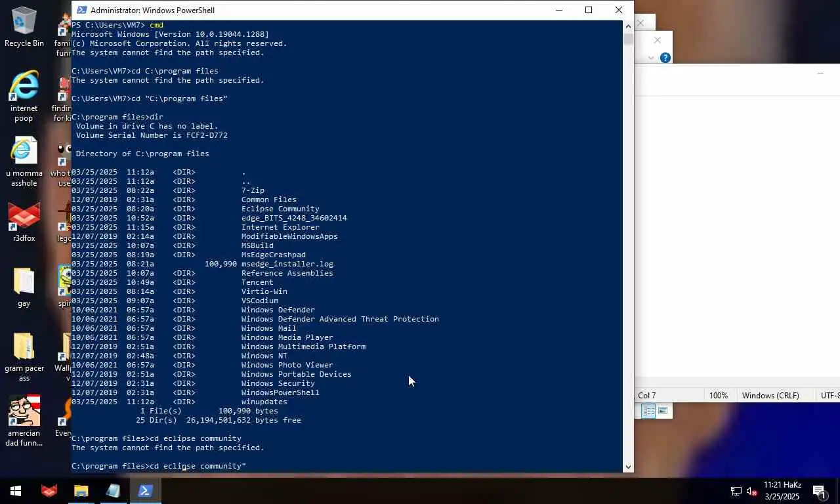
Task: Click the 'Volume Serial Number is FCF2-D772' line
Action: (x=152, y=135)
